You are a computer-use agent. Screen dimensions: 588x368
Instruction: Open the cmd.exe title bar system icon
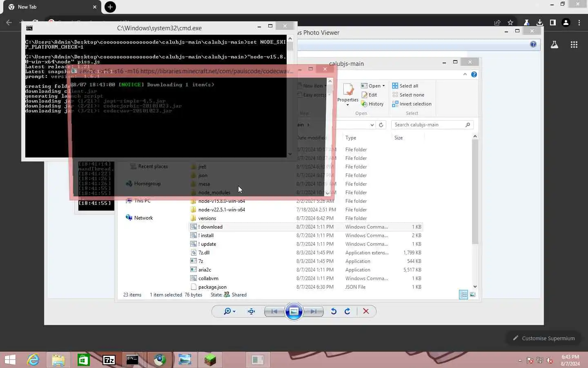pyautogui.click(x=29, y=28)
